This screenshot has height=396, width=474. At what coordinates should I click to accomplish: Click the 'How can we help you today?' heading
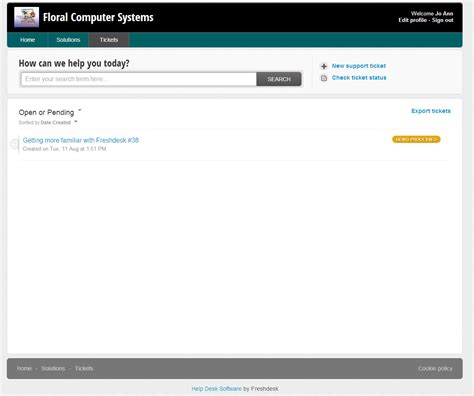tap(74, 63)
